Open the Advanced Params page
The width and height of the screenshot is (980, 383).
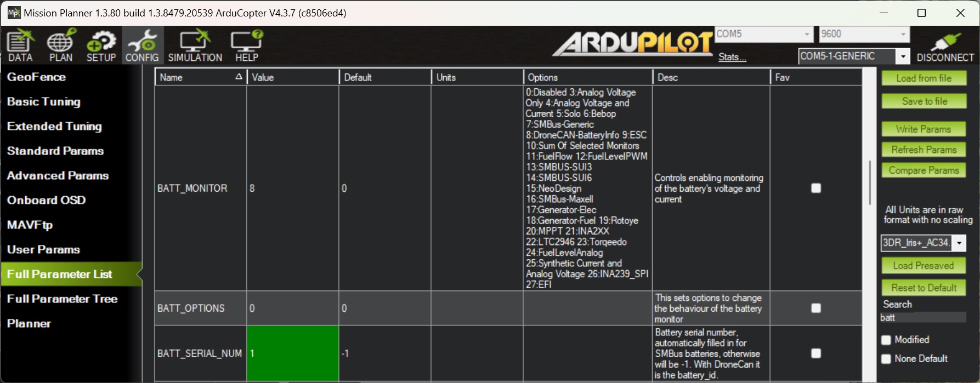[58, 176]
